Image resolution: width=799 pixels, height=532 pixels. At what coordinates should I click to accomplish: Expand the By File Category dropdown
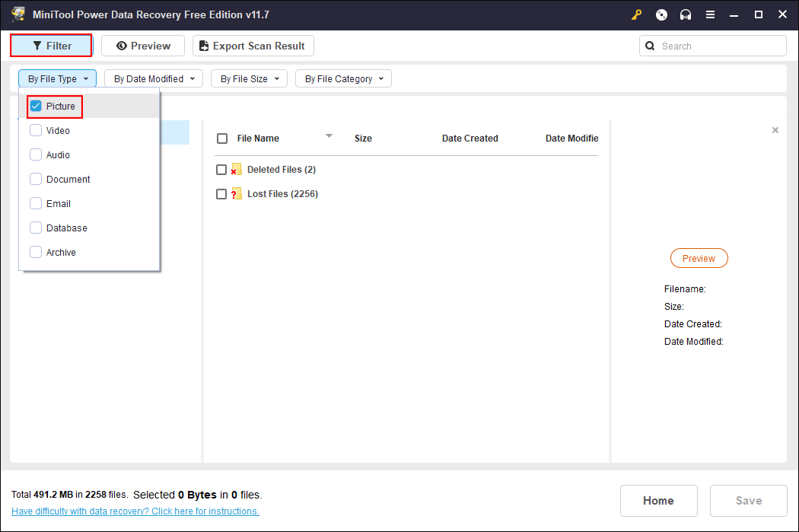pyautogui.click(x=343, y=78)
